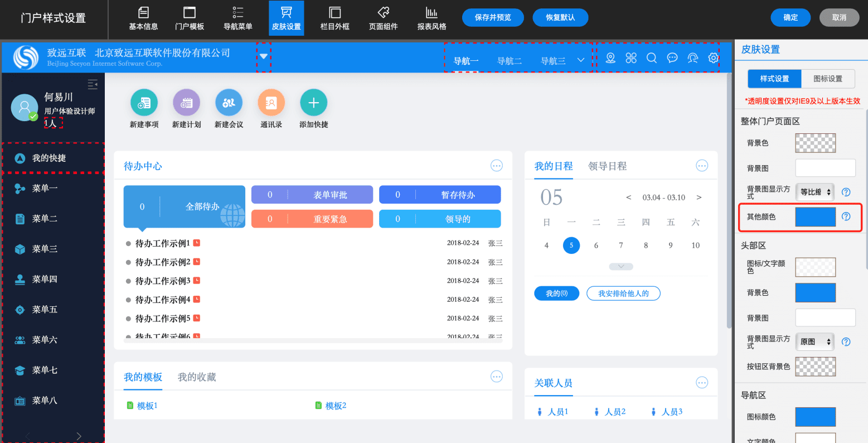
Task: Click the 表单审批 tile
Action: (x=312, y=195)
